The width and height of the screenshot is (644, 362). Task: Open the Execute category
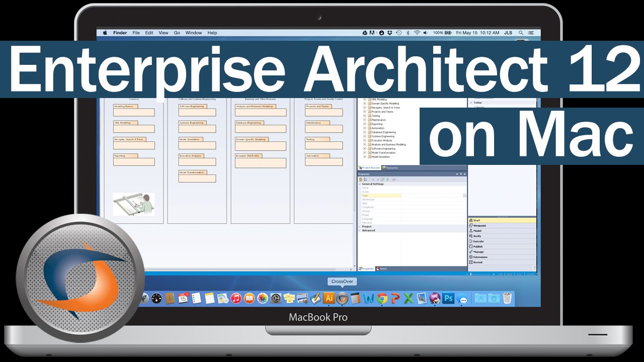(x=502, y=241)
